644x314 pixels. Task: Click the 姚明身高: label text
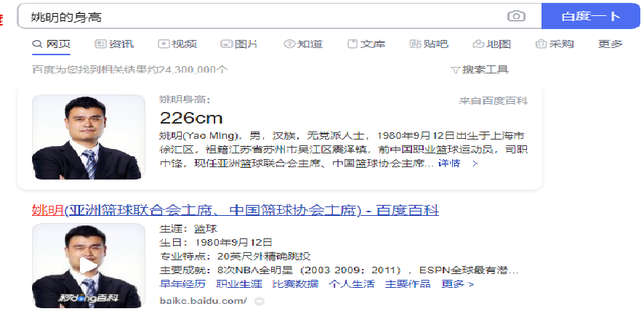[185, 100]
